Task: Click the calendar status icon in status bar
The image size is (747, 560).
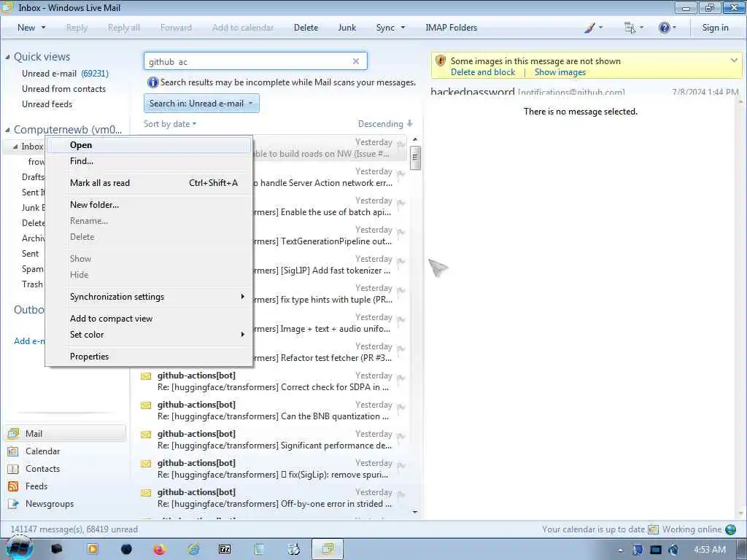Action: 653,529
